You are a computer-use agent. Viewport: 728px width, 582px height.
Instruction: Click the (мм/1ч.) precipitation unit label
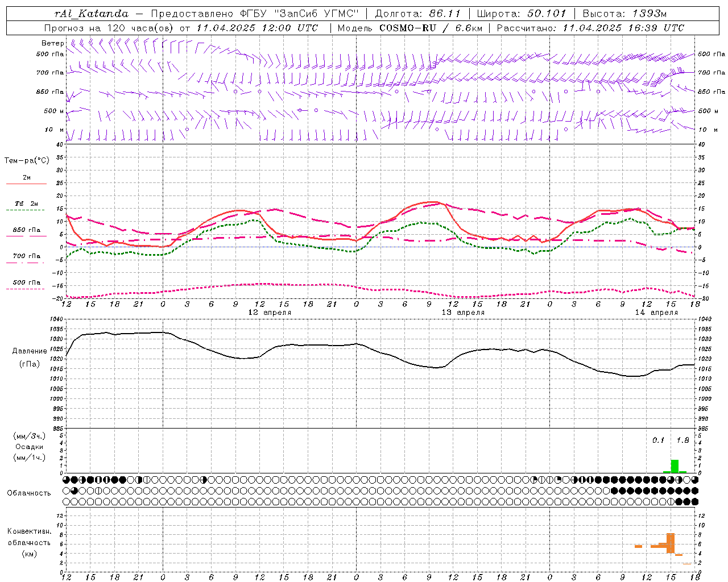tap(30, 458)
